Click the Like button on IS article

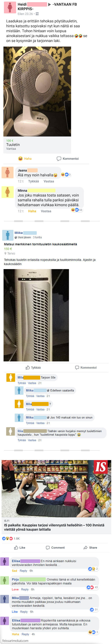(20, 548)
